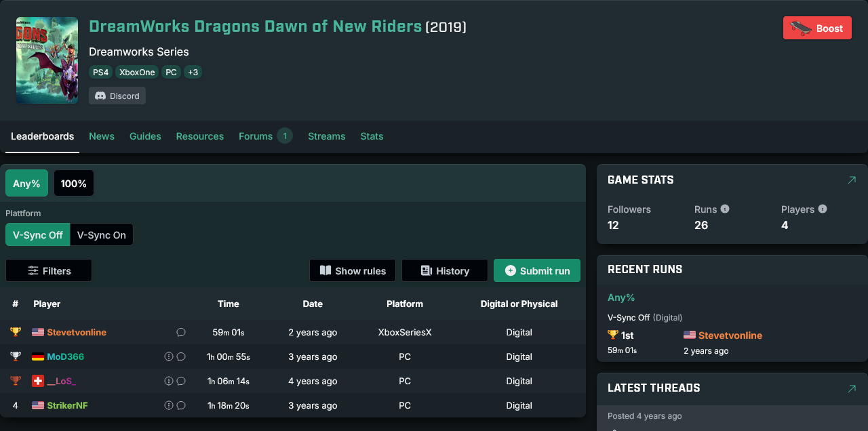Screen dimensions: 868x431
Task: Click the Forums badge showing 1
Action: coord(285,136)
